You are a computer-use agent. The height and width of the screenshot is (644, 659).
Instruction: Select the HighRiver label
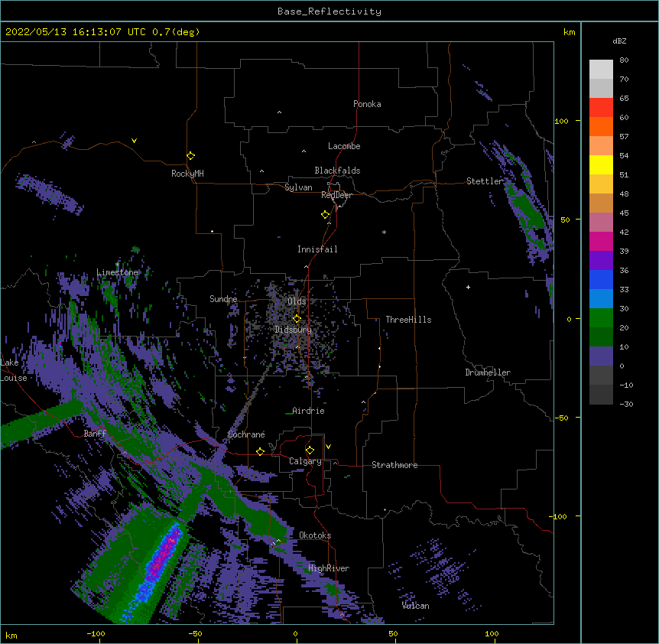click(x=329, y=568)
